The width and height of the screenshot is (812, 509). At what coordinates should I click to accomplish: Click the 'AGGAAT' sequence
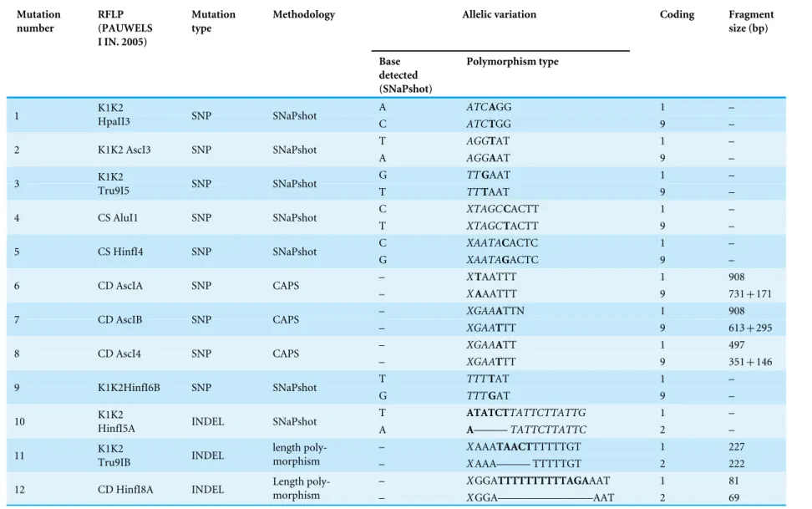coord(489,158)
